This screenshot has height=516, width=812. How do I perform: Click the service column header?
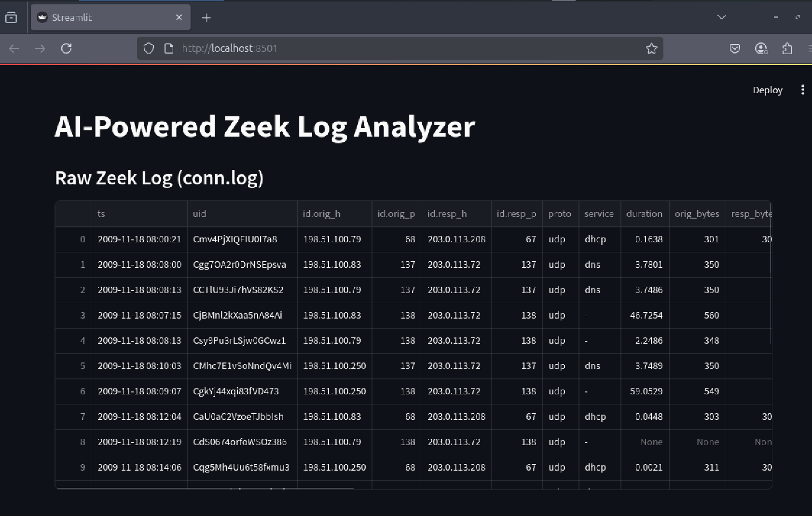point(599,214)
